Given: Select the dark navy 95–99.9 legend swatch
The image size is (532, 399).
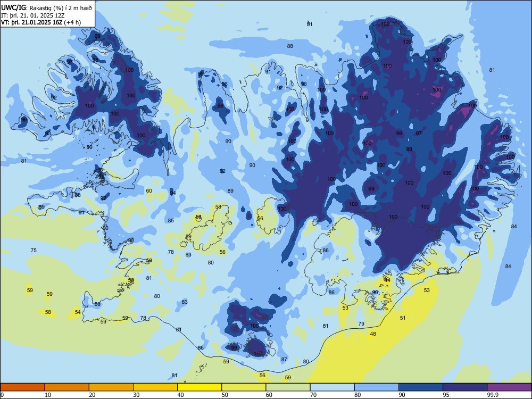Looking at the screenshot, I should (465, 387).
